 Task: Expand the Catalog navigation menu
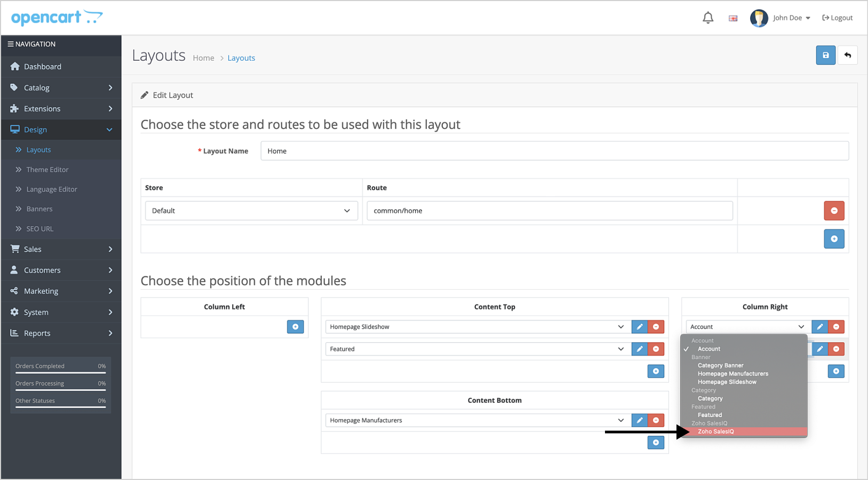(x=61, y=87)
